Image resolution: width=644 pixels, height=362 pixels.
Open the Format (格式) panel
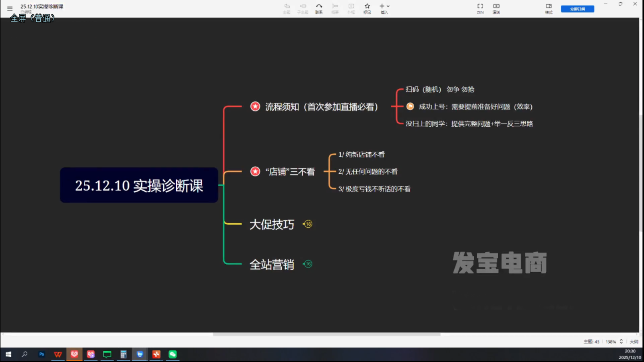point(549,8)
